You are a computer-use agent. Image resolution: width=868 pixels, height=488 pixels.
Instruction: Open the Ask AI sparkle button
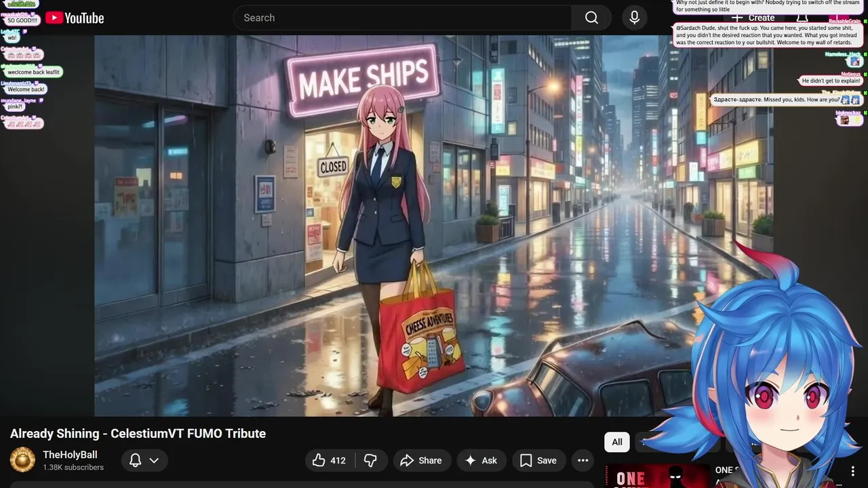pyautogui.click(x=481, y=460)
